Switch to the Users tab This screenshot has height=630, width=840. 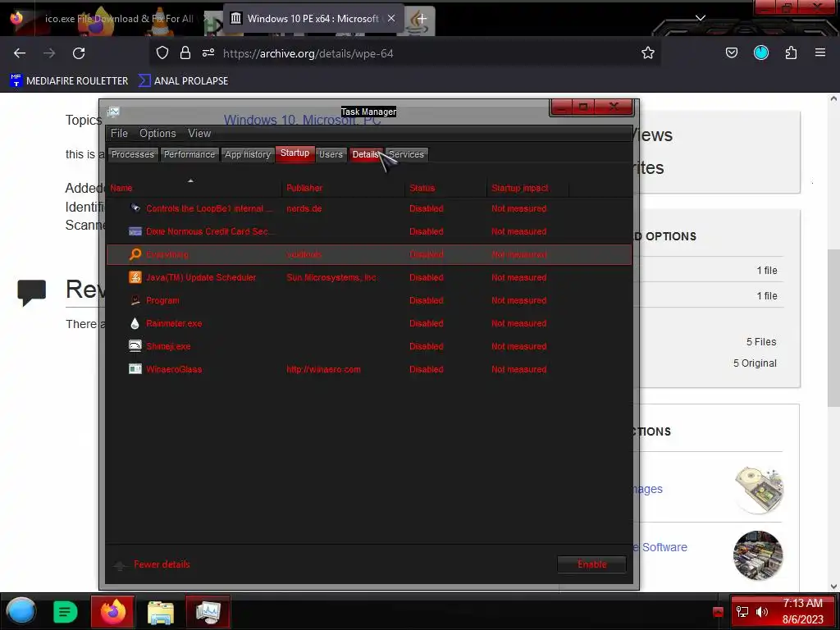pyautogui.click(x=331, y=154)
